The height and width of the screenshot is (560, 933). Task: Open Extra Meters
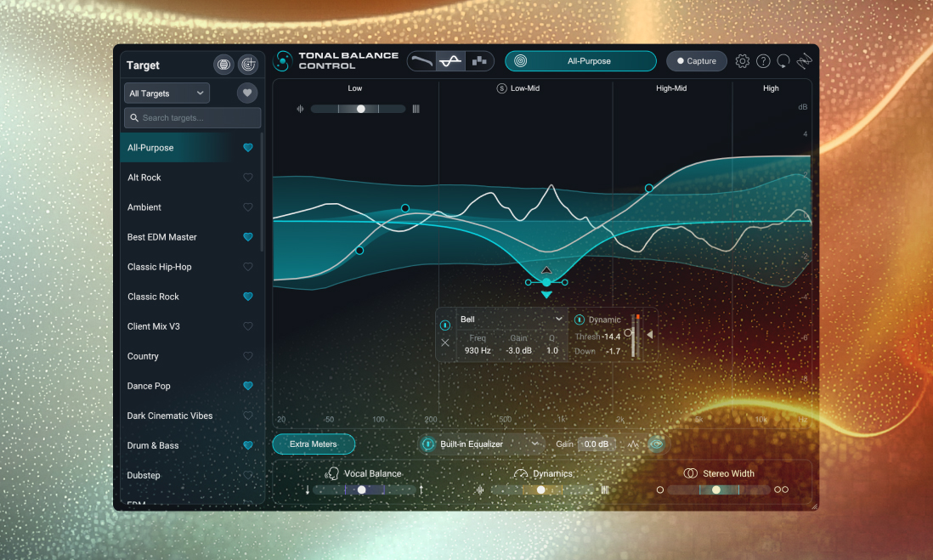314,444
